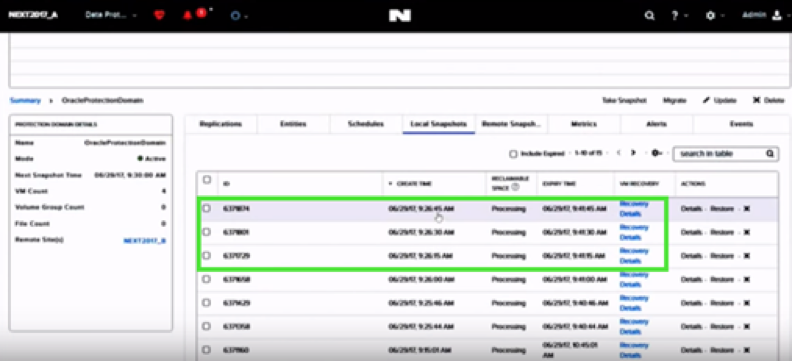
Task: Select snapshot row created 9:26:30 AM
Action: tap(206, 232)
